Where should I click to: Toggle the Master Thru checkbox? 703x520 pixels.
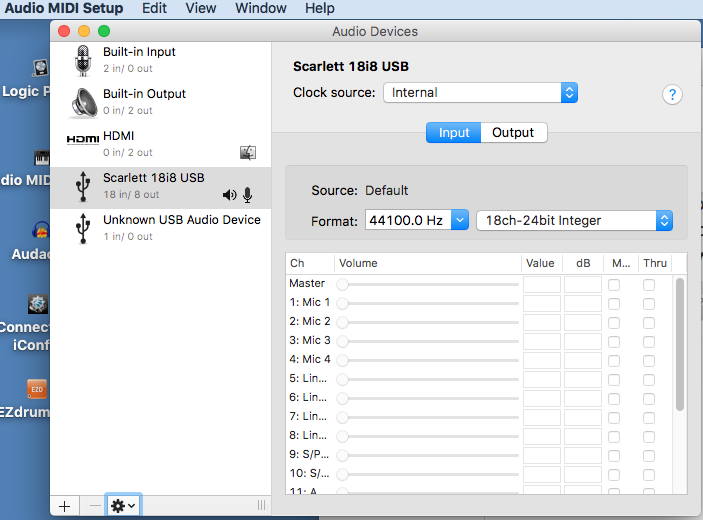tap(649, 285)
